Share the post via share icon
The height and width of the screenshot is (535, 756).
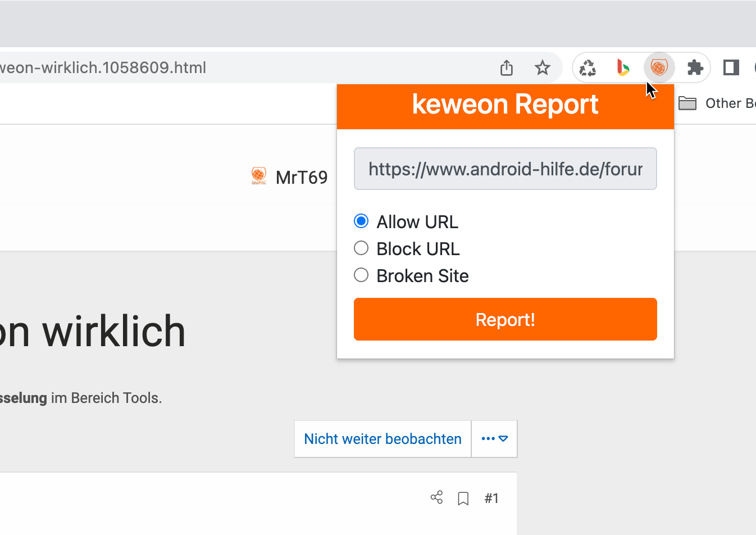(x=436, y=497)
